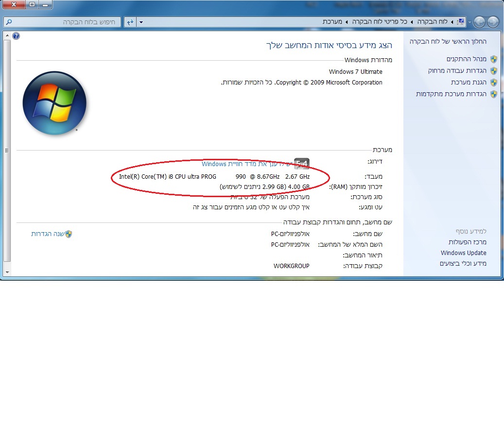Expand arrow after לוח הבקרה breadcrumb
The image size is (504, 441).
[x=412, y=22]
